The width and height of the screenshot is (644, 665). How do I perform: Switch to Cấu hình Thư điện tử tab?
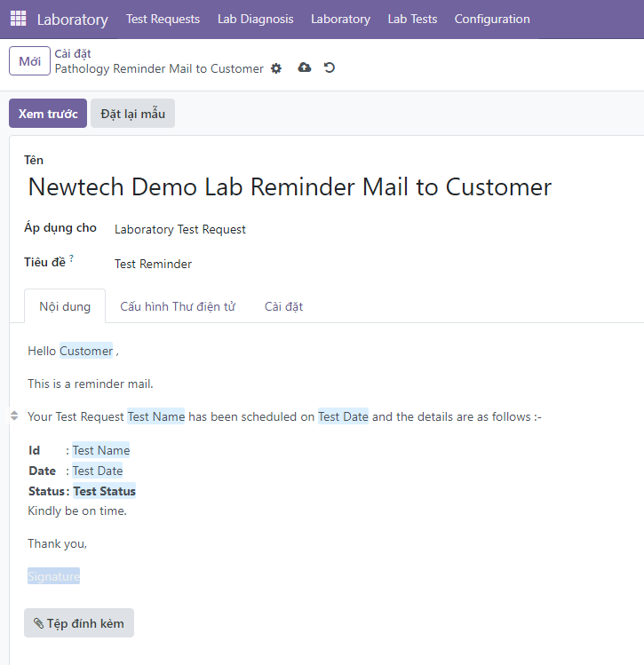pyautogui.click(x=178, y=306)
